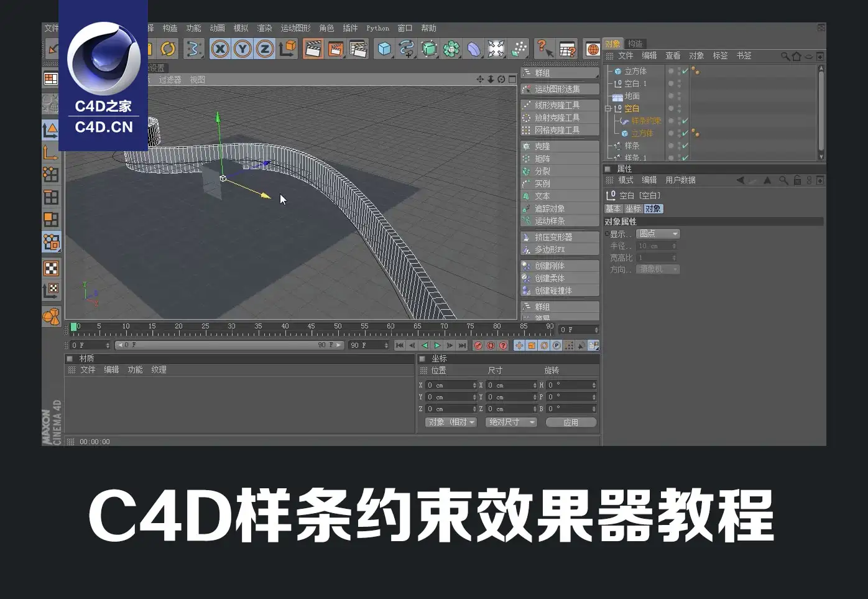The image size is (868, 599).
Task: Collapse the 空白 null object tree
Action: (608, 108)
